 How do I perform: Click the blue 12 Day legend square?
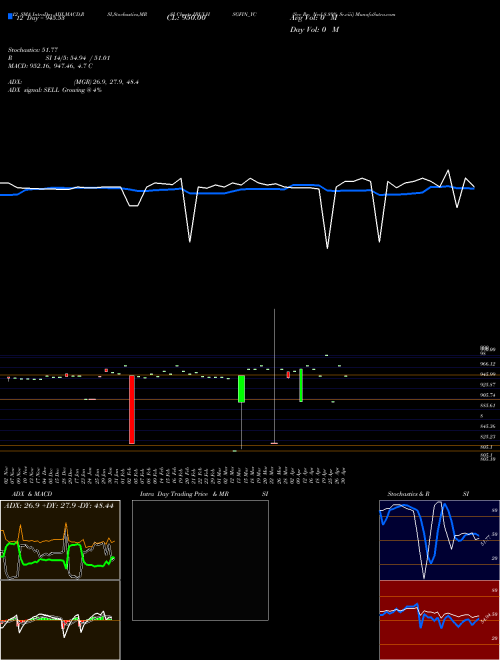[10, 17]
